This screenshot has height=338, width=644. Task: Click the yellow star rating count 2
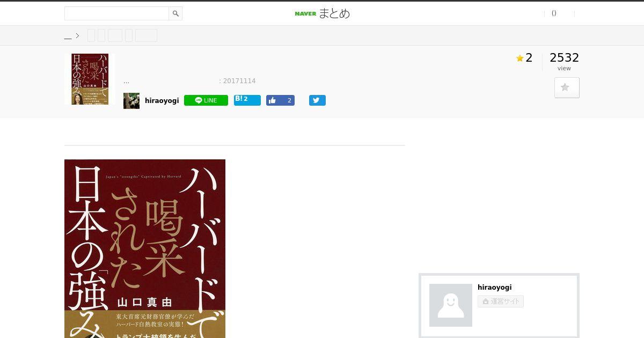[x=524, y=58]
